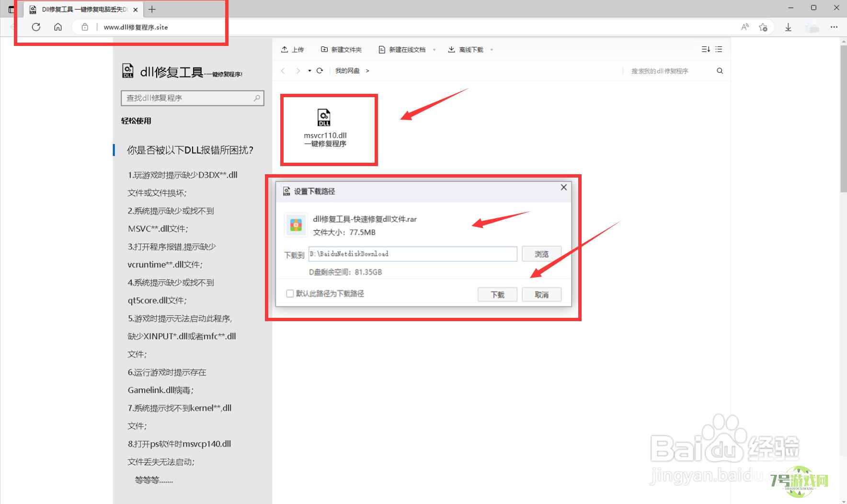Click 新建在线文档 button
This screenshot has height=504, width=847.
click(402, 49)
